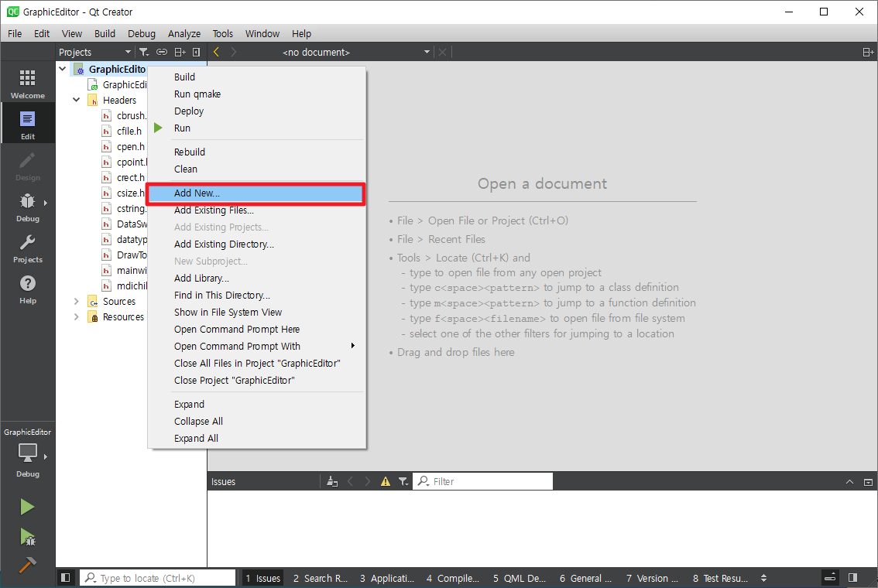Click Collapse All in context menu
The image size is (878, 588).
pos(257,422)
